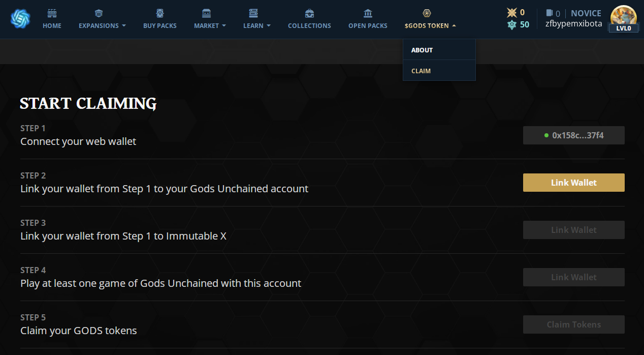Click the teal stars currency icon
Viewport: 644px width, 355px height.
512,24
